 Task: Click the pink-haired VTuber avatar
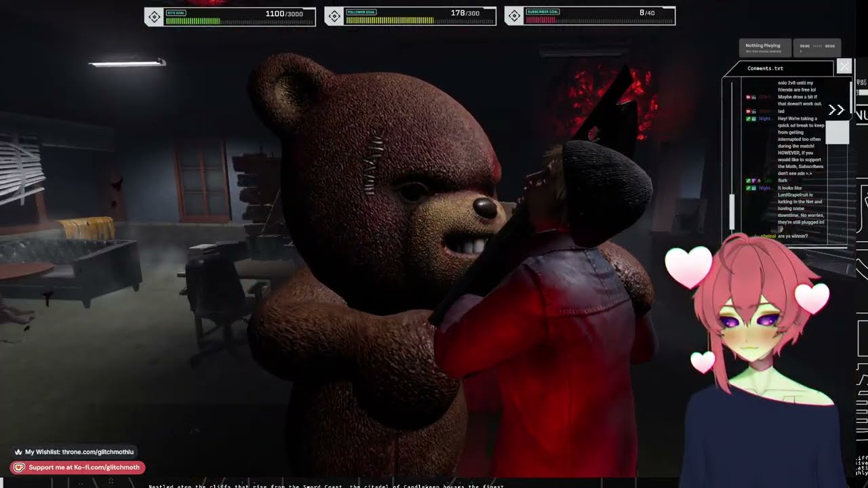pos(764,359)
